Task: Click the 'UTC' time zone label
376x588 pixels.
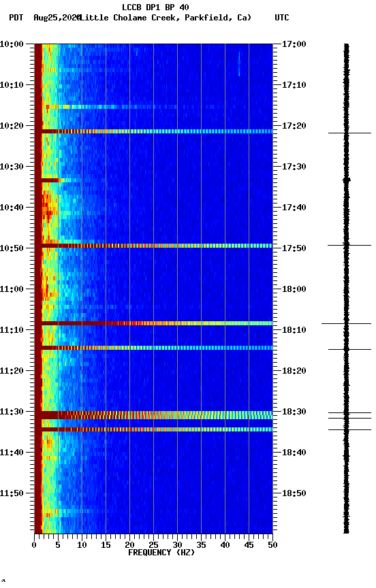Action: click(x=282, y=18)
